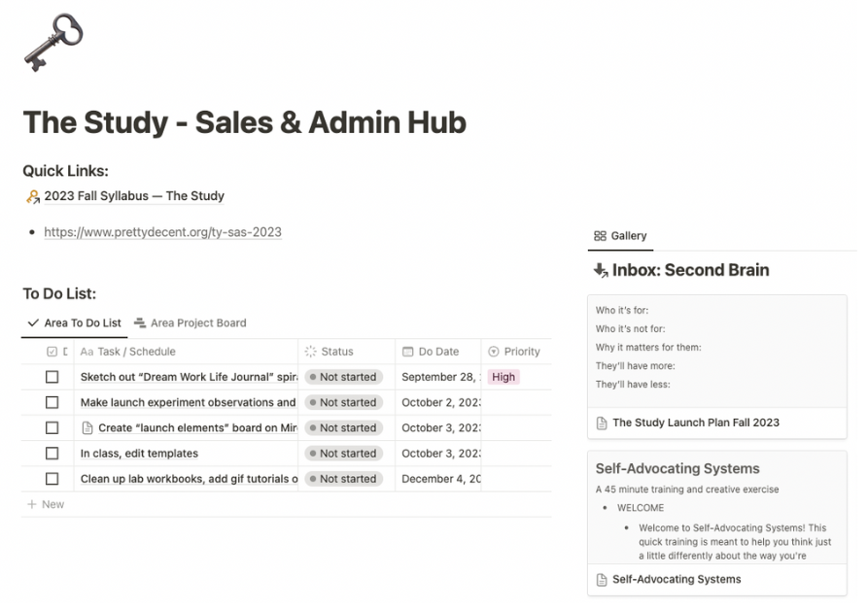Open the prettydecent.org ty-sas-2023 link
The image size is (868, 609).
click(162, 232)
